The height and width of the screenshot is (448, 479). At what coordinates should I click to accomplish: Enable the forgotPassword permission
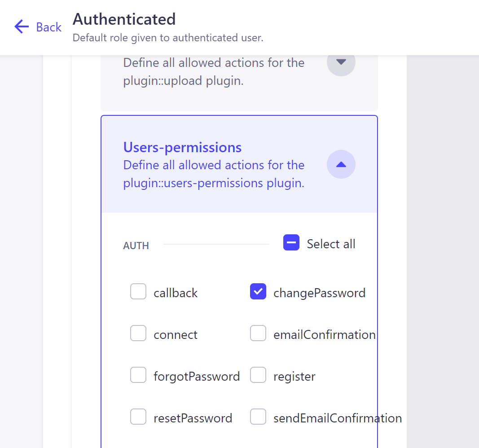click(138, 375)
